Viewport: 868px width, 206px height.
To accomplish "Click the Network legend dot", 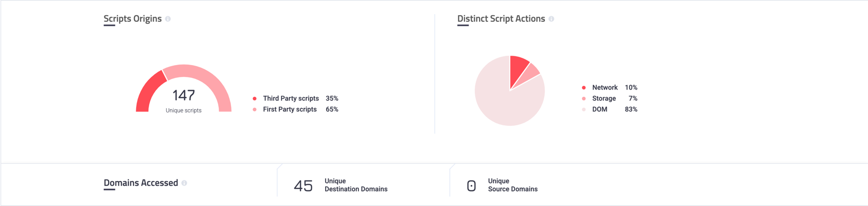I will pos(584,87).
